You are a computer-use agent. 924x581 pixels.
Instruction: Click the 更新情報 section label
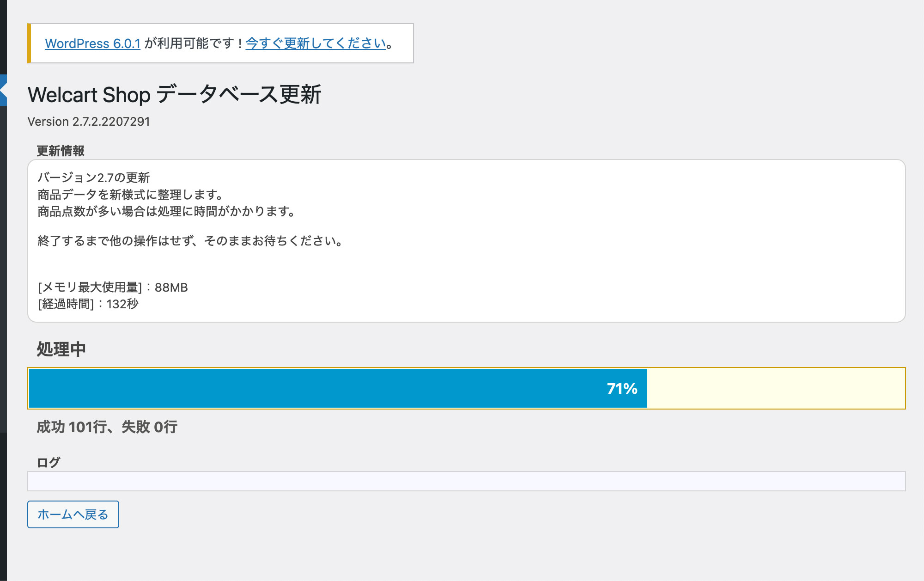(61, 151)
